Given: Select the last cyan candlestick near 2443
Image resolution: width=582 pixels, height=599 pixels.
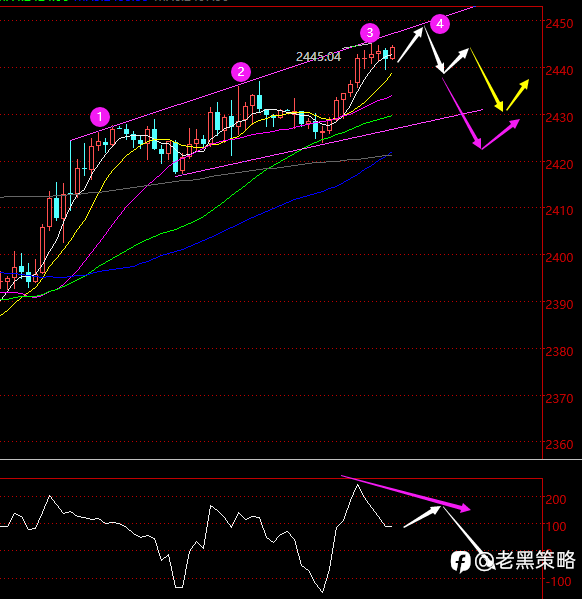Looking at the screenshot, I should pyautogui.click(x=386, y=54).
